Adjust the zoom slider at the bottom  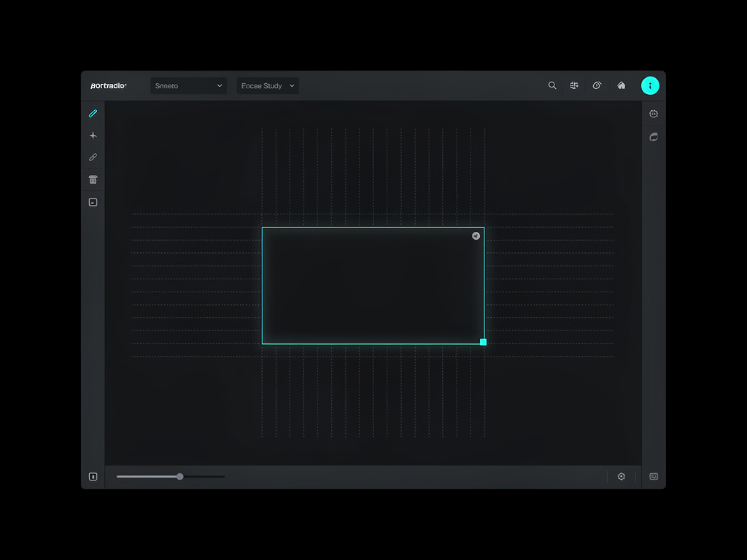[x=179, y=476]
